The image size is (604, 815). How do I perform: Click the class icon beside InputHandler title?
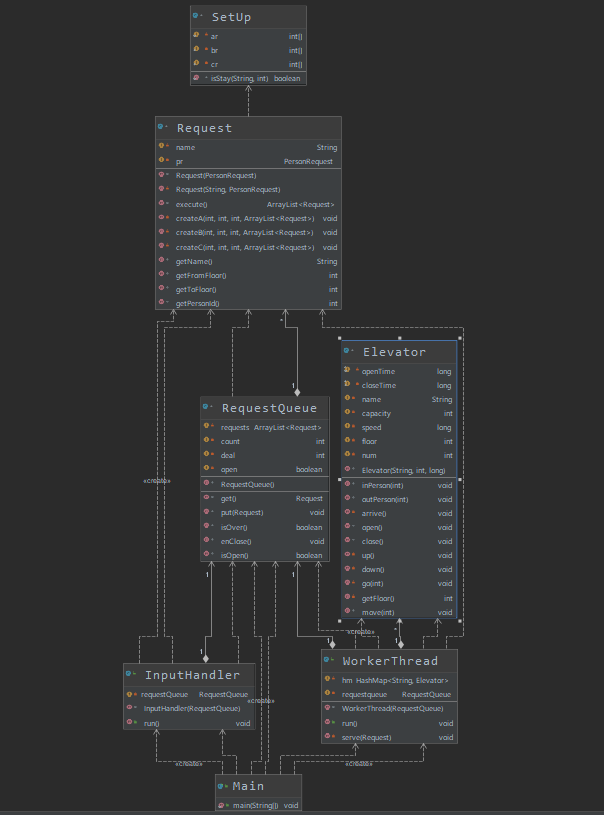click(129, 674)
